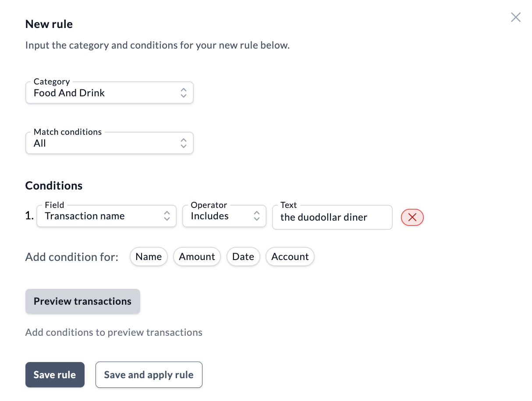This screenshot has width=532, height=401.
Task: Click the Save rule button
Action: pyautogui.click(x=55, y=375)
